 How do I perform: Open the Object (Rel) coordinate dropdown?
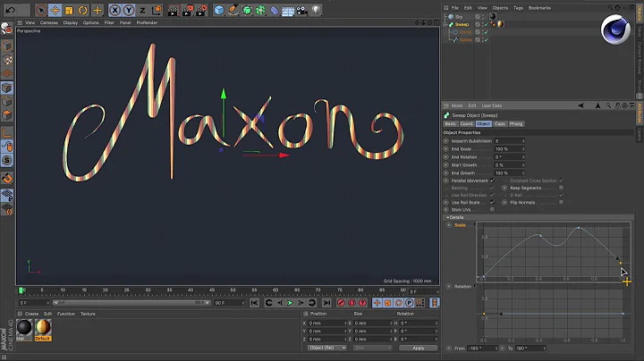click(x=327, y=348)
